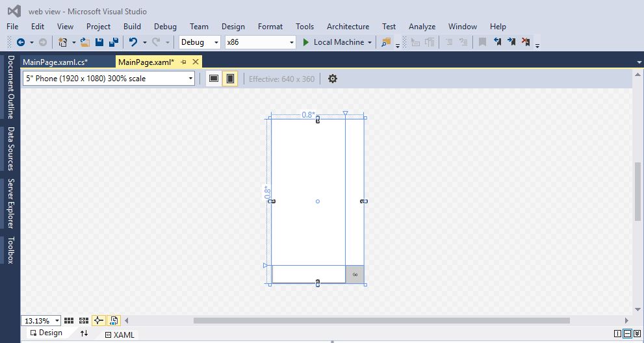Switch to the Design view tab
The image size is (644, 343).
(46, 333)
